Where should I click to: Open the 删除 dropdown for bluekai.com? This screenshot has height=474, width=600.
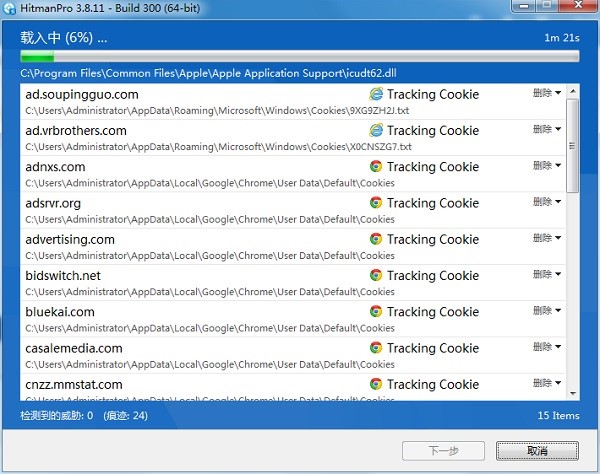point(546,311)
